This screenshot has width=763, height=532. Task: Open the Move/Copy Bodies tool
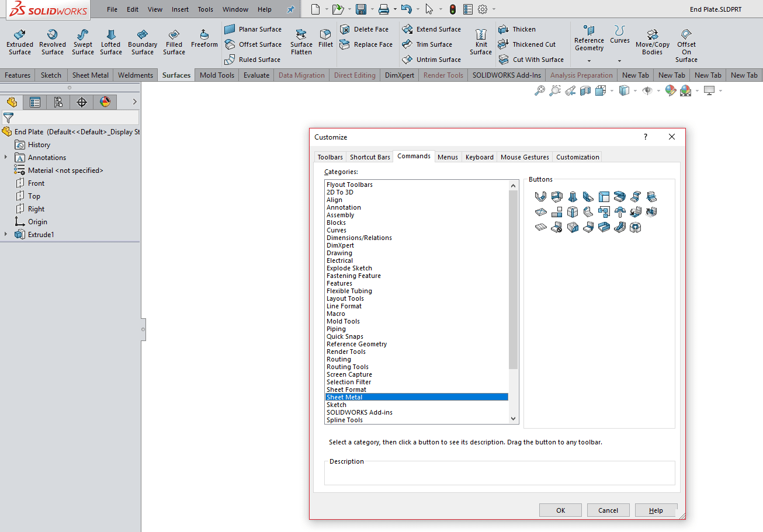(x=653, y=42)
